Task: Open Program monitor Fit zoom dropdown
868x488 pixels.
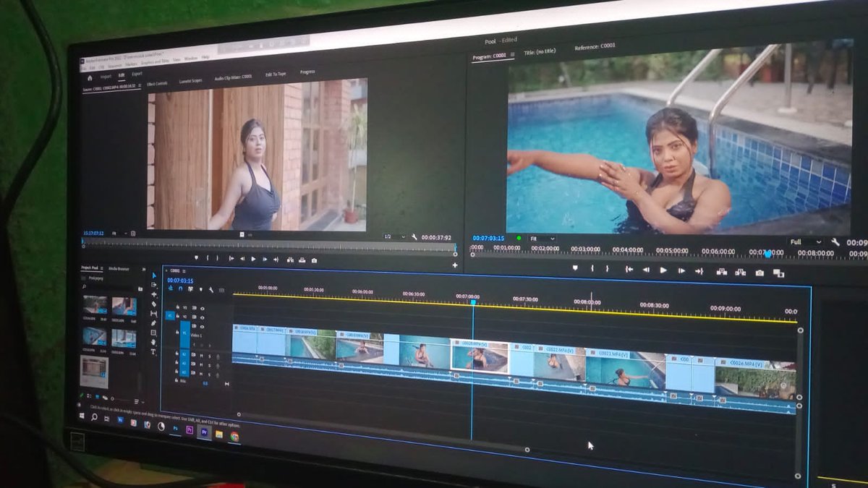Action: (x=542, y=238)
